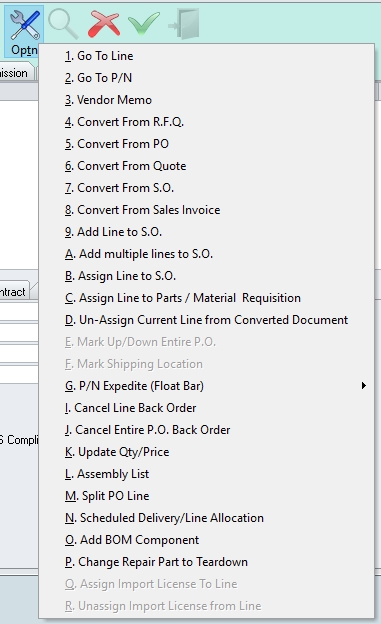
Task: Expand submenu arrow beside P/N Expedite
Action: coord(363,386)
